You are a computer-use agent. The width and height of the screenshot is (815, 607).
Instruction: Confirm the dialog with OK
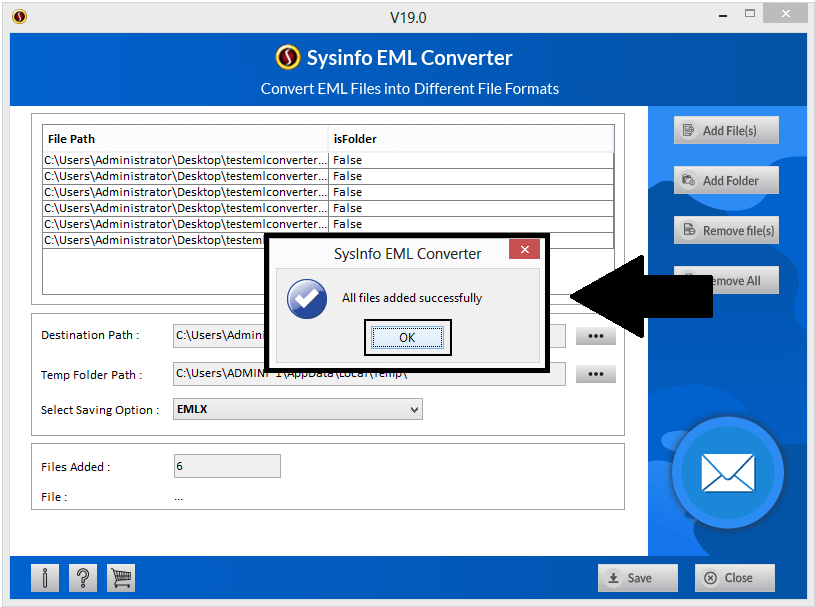click(x=407, y=338)
